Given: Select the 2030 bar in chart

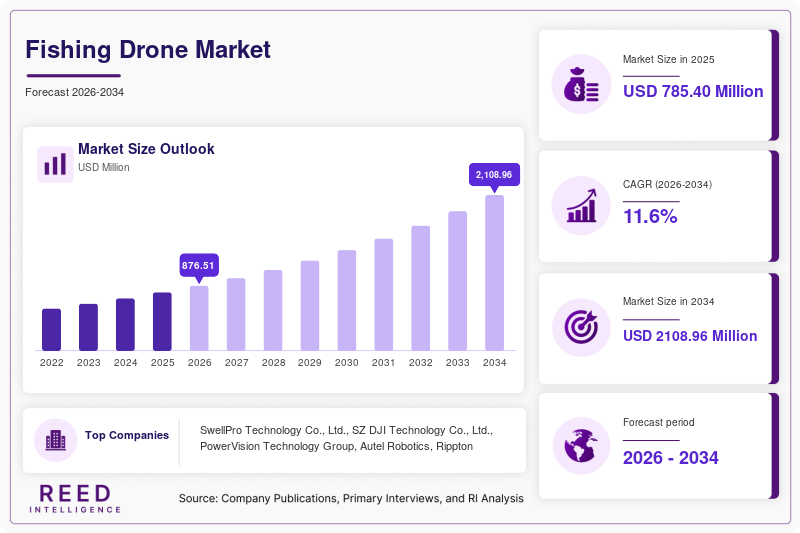Looking at the screenshot, I should pyautogui.click(x=347, y=300).
